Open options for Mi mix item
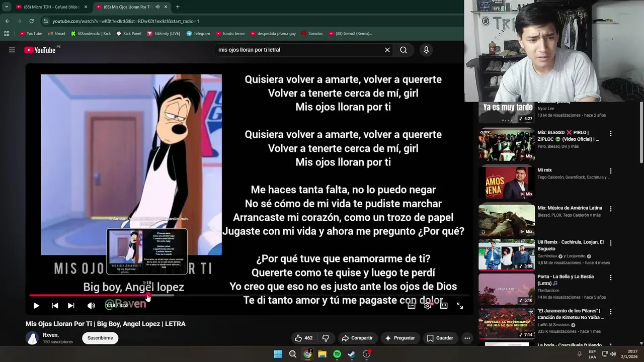 (611, 171)
